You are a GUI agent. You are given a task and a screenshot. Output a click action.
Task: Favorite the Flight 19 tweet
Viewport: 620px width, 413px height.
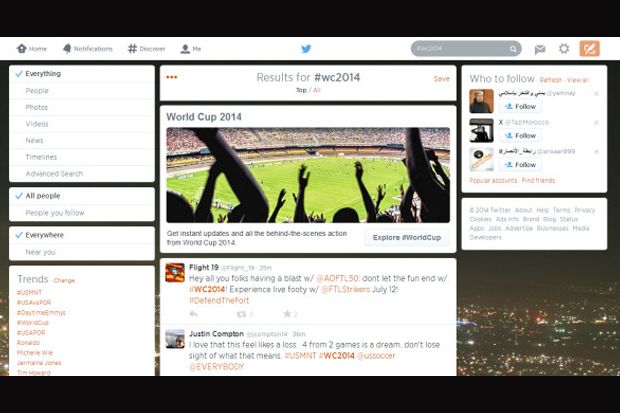pos(287,314)
